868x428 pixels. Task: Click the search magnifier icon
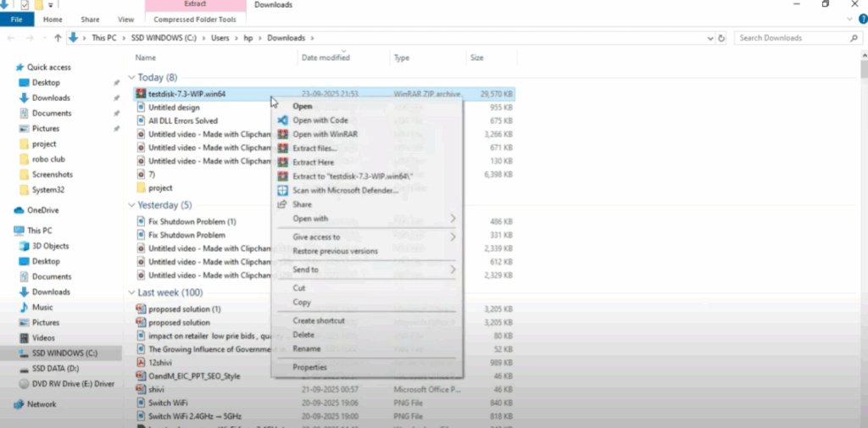[x=854, y=38]
